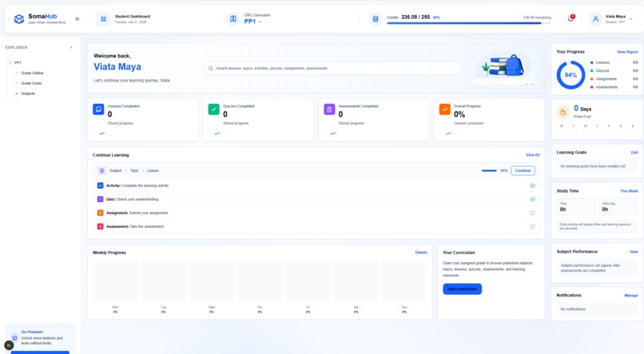This screenshot has width=644, height=354.
Task: Click the sparkline under Overall Progress
Action: 448,133
